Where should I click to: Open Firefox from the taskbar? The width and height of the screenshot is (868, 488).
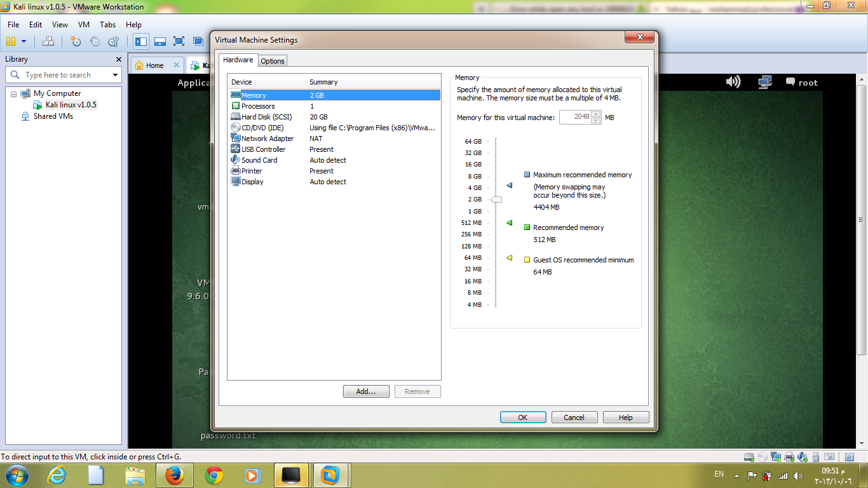pyautogui.click(x=173, y=475)
